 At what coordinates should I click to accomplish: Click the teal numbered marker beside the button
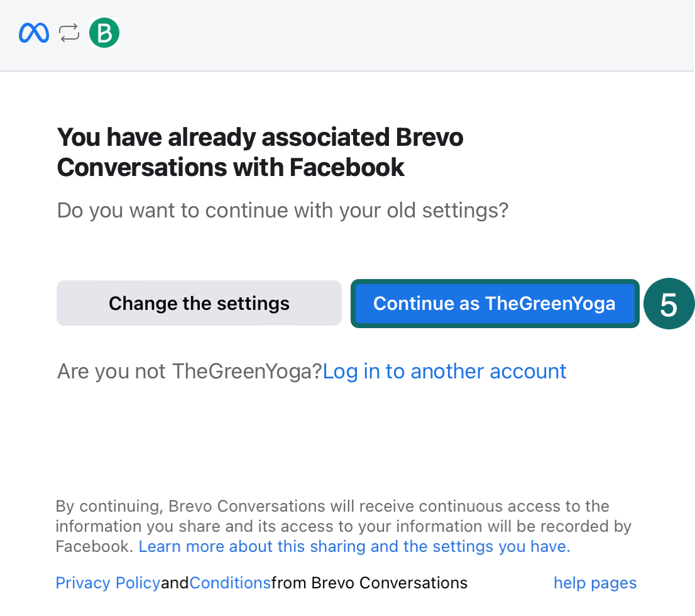pyautogui.click(x=669, y=304)
